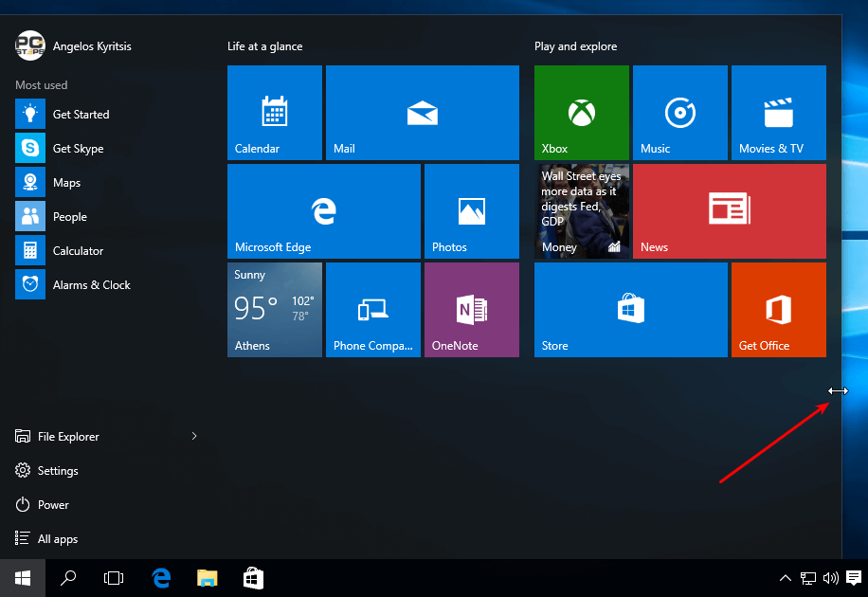Open the Calendar tile
The width and height of the screenshot is (868, 597).
(274, 112)
